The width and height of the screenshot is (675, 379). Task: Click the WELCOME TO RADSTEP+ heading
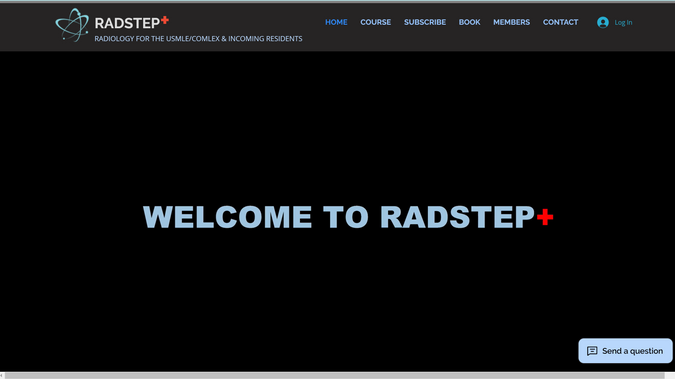[x=348, y=217]
